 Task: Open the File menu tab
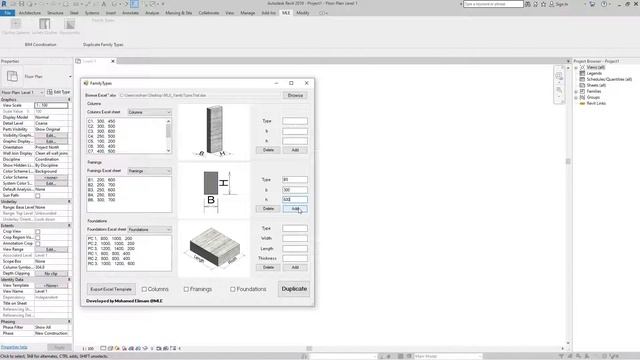[7, 13]
